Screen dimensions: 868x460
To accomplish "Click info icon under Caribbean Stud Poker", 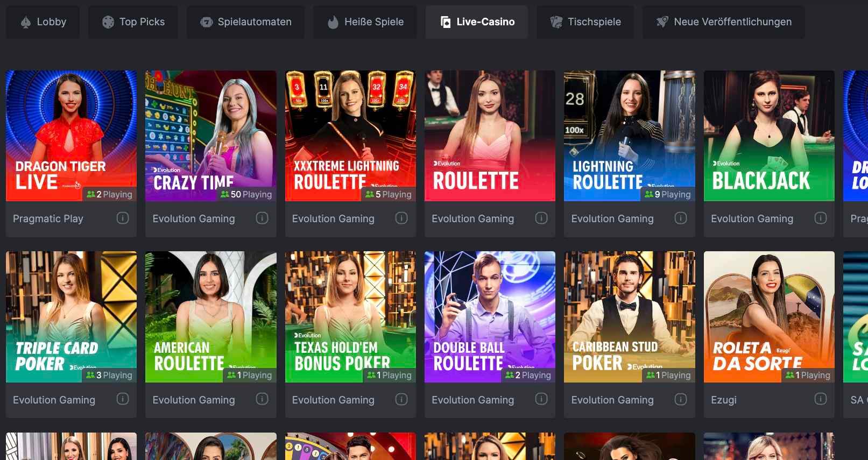I will coord(681,399).
